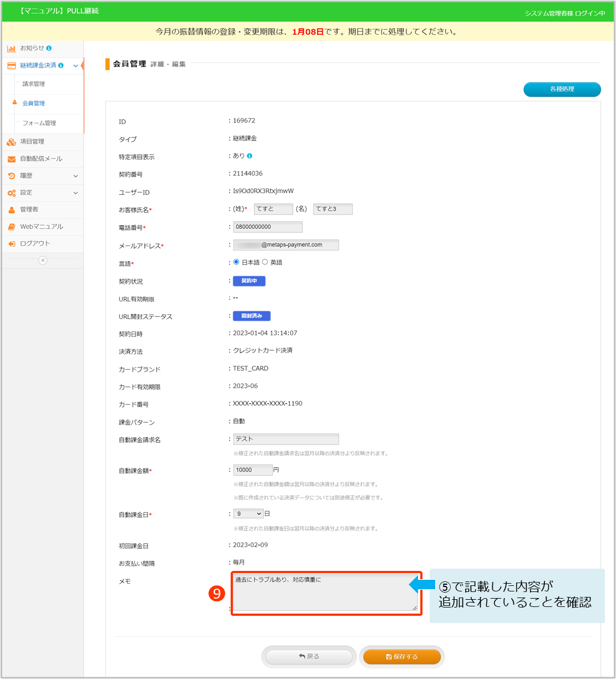Click the info icon beside 継続課金決済
The height and width of the screenshot is (679, 616).
[60, 65]
